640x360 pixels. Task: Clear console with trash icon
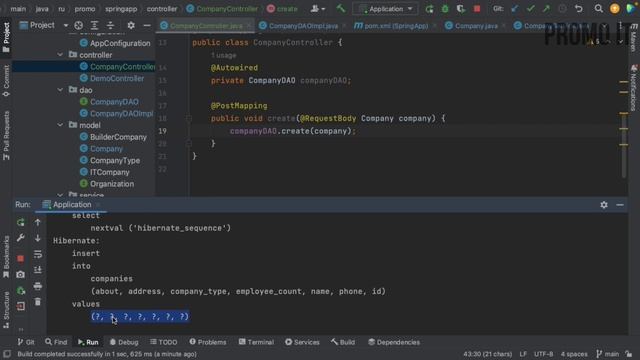[38, 302]
